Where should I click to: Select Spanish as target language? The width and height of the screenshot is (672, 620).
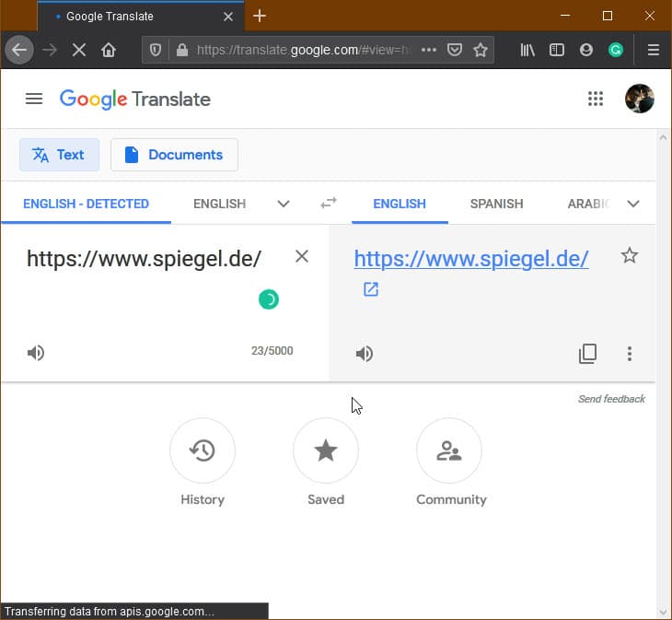coord(496,204)
